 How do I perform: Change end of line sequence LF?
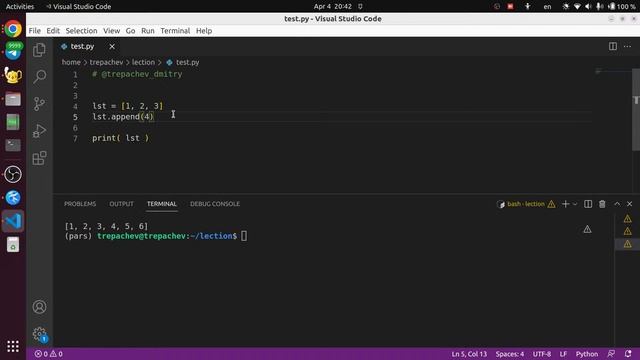tap(563, 353)
